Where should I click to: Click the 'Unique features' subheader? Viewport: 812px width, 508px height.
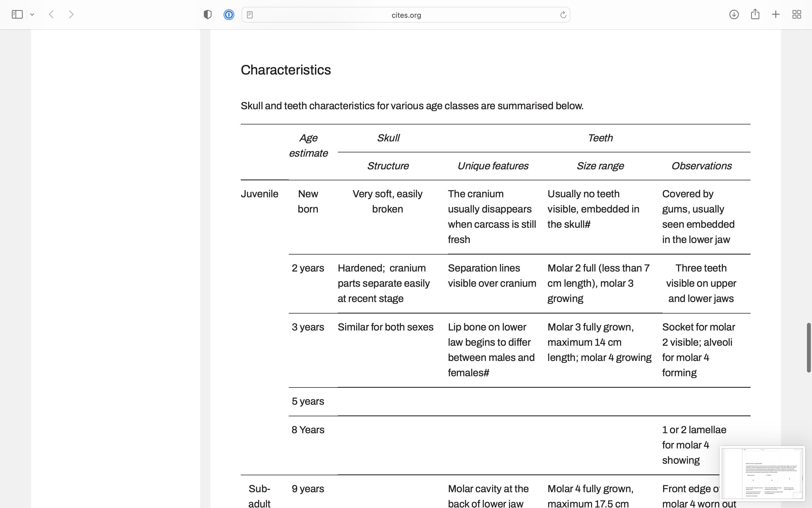tap(493, 166)
